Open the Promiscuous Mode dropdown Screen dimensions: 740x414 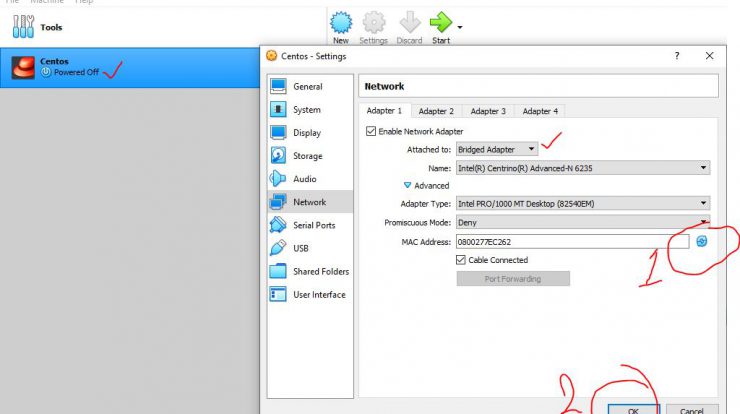coord(583,222)
